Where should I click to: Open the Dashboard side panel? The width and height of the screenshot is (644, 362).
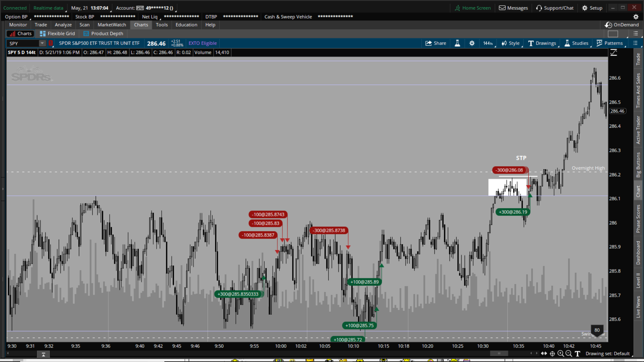click(x=638, y=253)
